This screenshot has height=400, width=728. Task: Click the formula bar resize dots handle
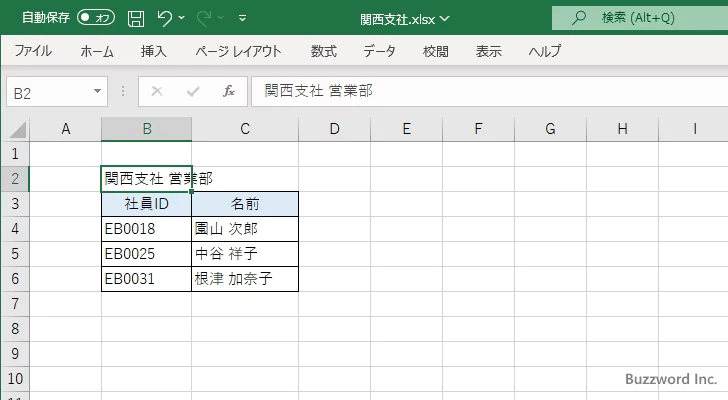123,91
